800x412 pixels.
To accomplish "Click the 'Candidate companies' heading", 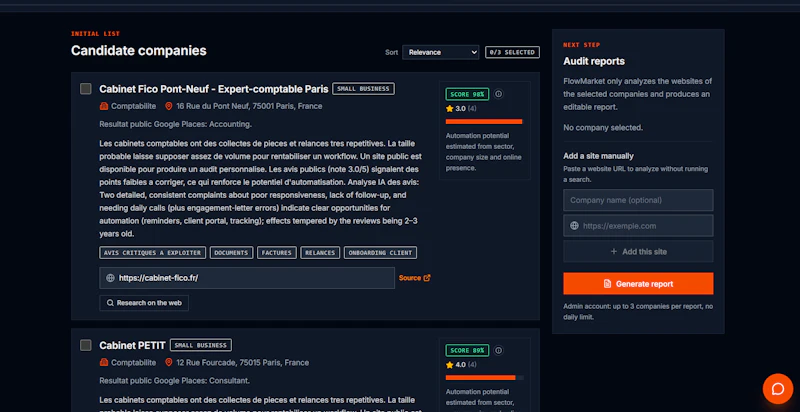I will click(x=139, y=50).
